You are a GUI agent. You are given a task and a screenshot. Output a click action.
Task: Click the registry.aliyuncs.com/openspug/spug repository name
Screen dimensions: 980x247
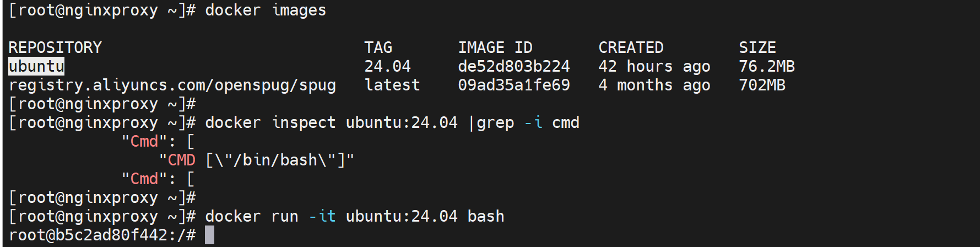[172, 85]
